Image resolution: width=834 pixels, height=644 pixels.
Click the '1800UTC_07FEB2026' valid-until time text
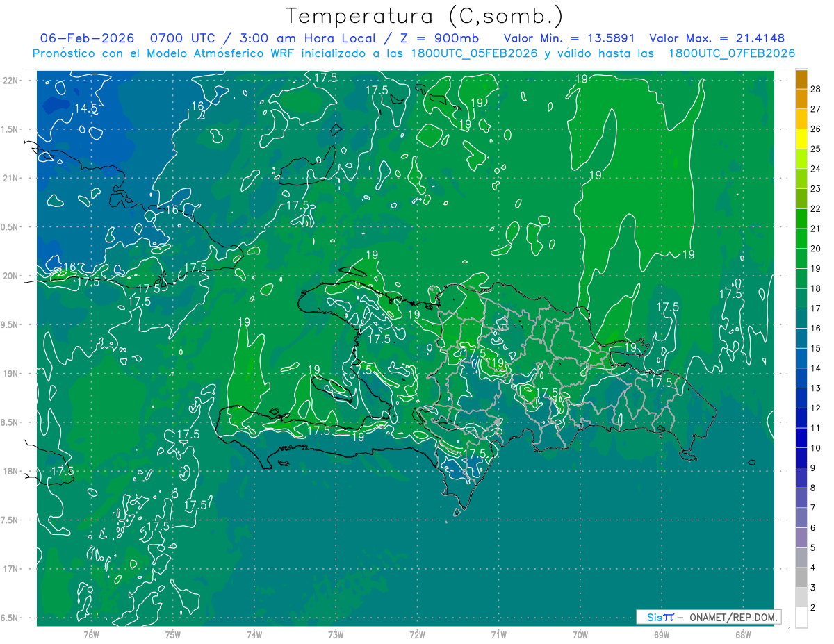pos(732,53)
